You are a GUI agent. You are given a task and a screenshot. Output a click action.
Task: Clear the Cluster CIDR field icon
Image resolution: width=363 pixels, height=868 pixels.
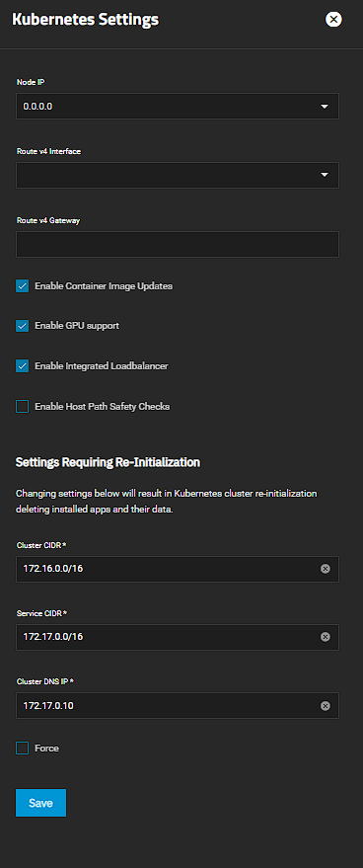click(x=326, y=569)
